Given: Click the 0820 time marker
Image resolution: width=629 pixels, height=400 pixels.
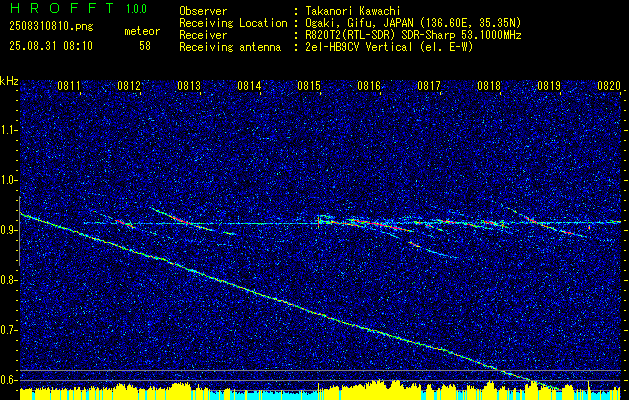Looking at the screenshot, I should (x=609, y=86).
